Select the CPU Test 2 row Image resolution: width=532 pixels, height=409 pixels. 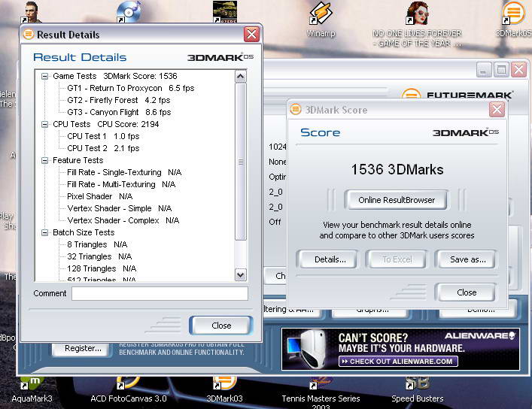103,148
